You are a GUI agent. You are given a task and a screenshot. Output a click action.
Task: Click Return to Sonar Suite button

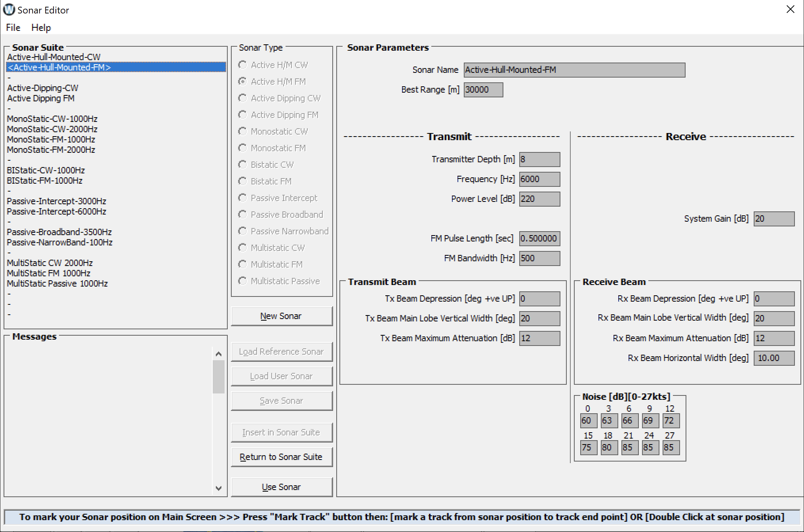pyautogui.click(x=282, y=457)
